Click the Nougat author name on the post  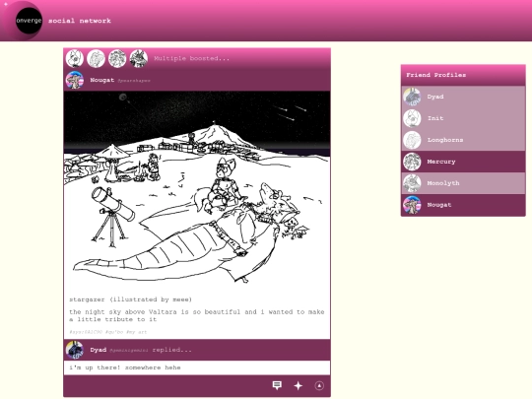pos(102,80)
